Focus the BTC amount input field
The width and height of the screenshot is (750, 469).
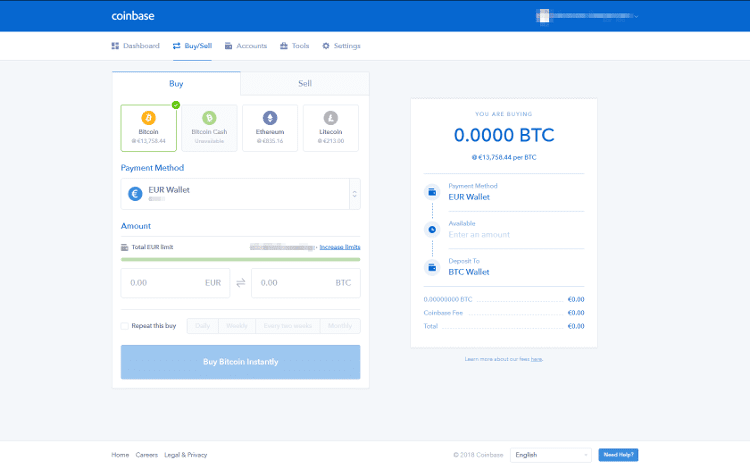(x=306, y=283)
